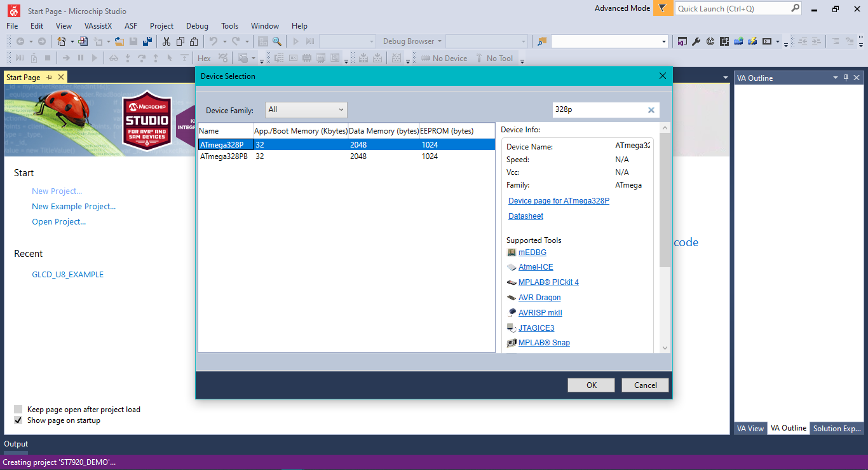Expand the Undo history dropdown arrow

point(224,41)
